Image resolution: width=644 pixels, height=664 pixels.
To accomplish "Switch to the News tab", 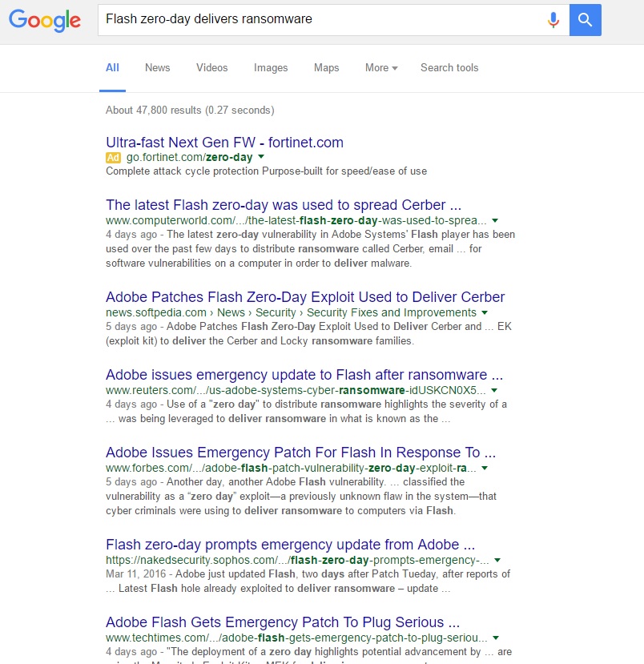I will click(158, 68).
